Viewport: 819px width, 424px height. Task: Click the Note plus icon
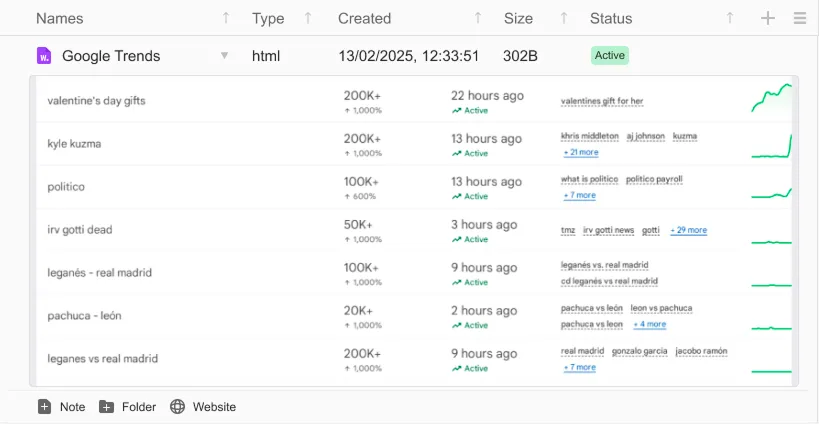44,407
